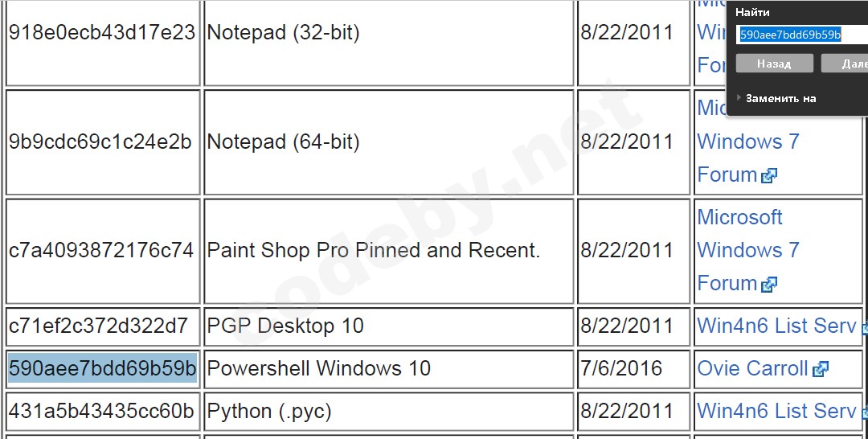868x439 pixels.
Task: Click external link icon beside Ovie Carroll
Action: pos(821,370)
